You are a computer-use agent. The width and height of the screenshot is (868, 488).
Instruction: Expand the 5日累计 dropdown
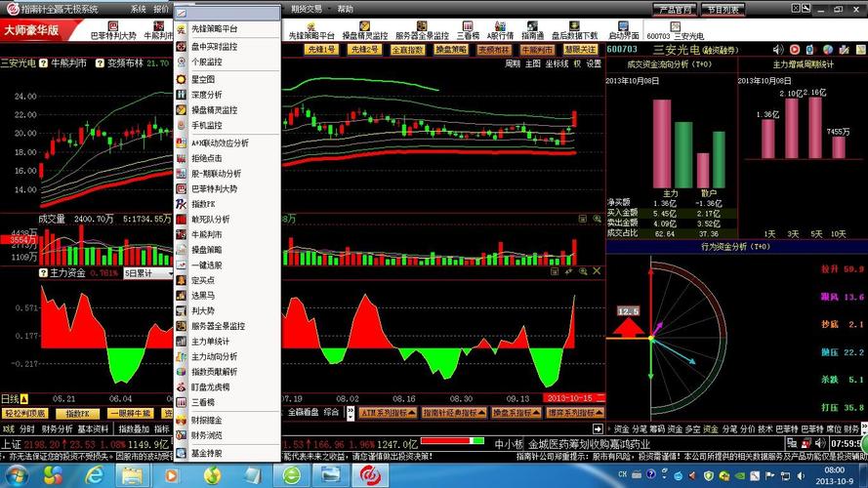click(147, 273)
